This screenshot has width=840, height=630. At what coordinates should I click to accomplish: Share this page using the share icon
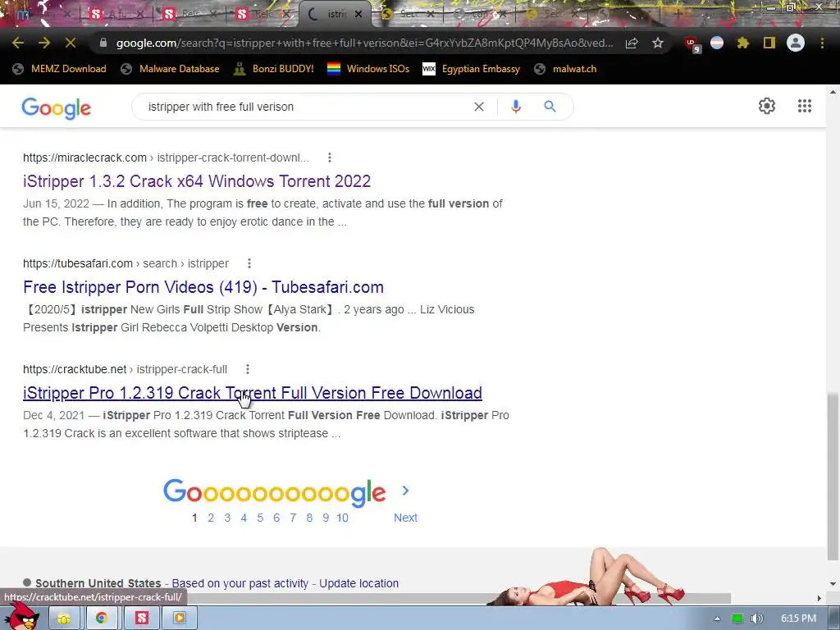[x=632, y=43]
